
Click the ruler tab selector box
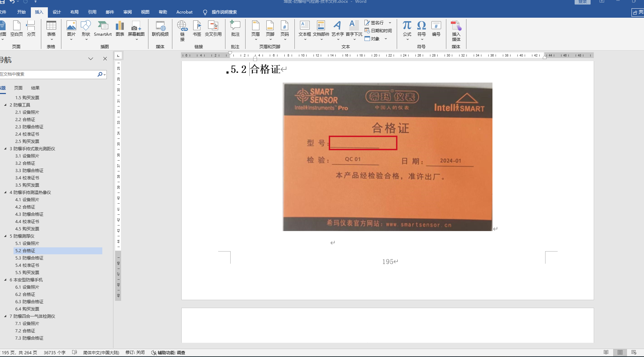tap(118, 56)
